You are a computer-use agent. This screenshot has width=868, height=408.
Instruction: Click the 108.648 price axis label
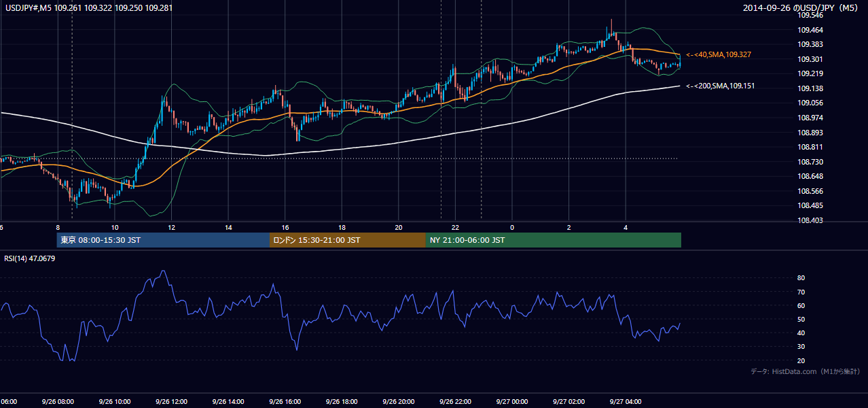click(810, 176)
